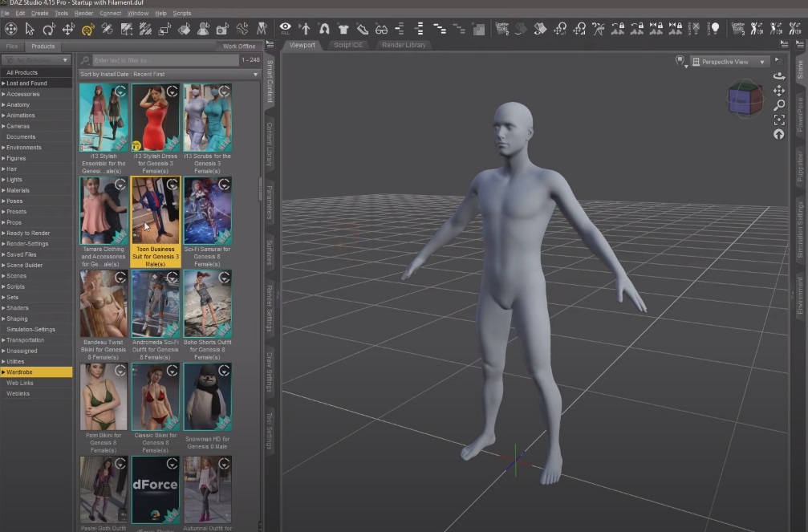Viewport: 808px width, 532px height.
Task: Switch to the Script IDE tab
Action: pyautogui.click(x=347, y=45)
